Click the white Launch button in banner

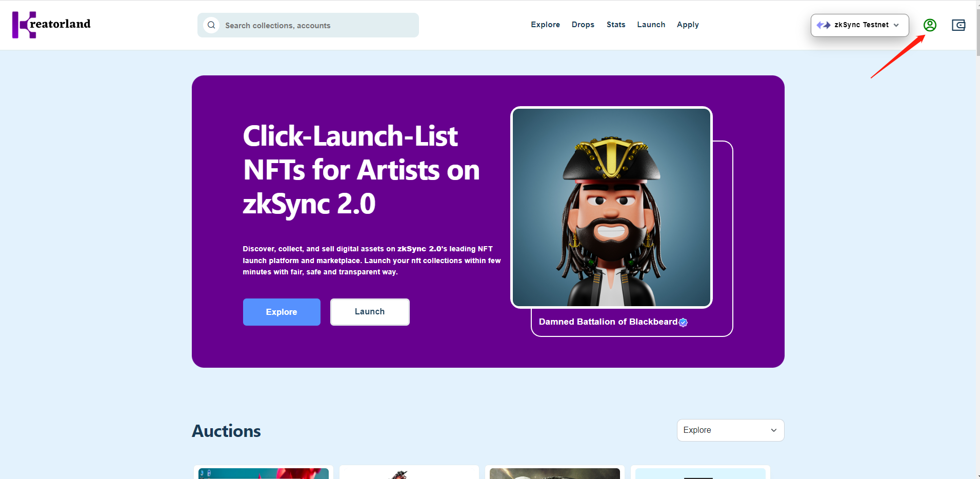point(370,312)
